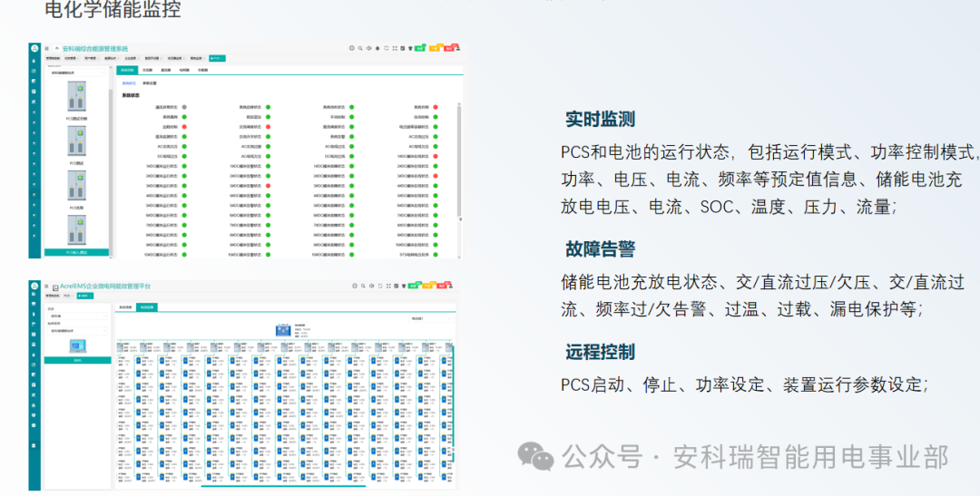Select the active 系统信息 tab in the upper window
Screen dimensions: 980x496
(127, 70)
